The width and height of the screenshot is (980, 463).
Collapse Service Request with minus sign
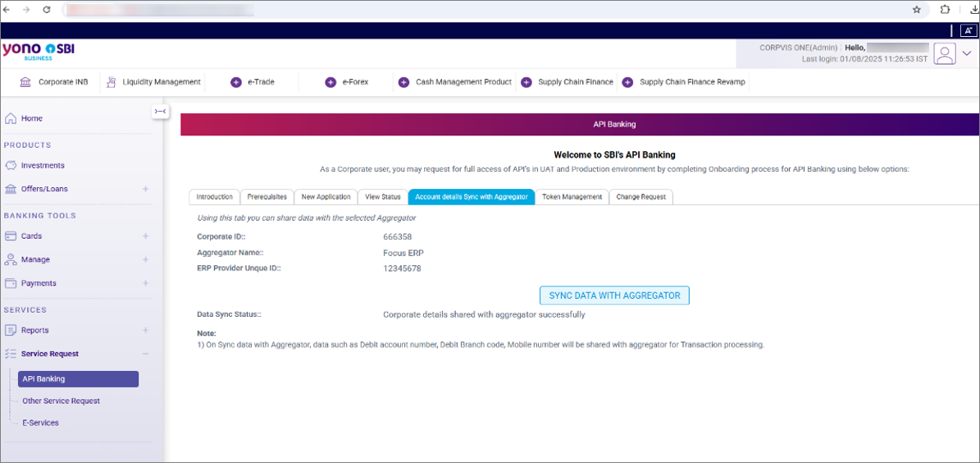click(x=145, y=354)
